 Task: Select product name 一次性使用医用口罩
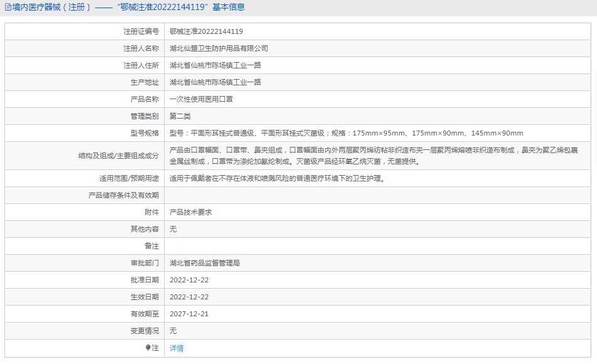point(201,99)
